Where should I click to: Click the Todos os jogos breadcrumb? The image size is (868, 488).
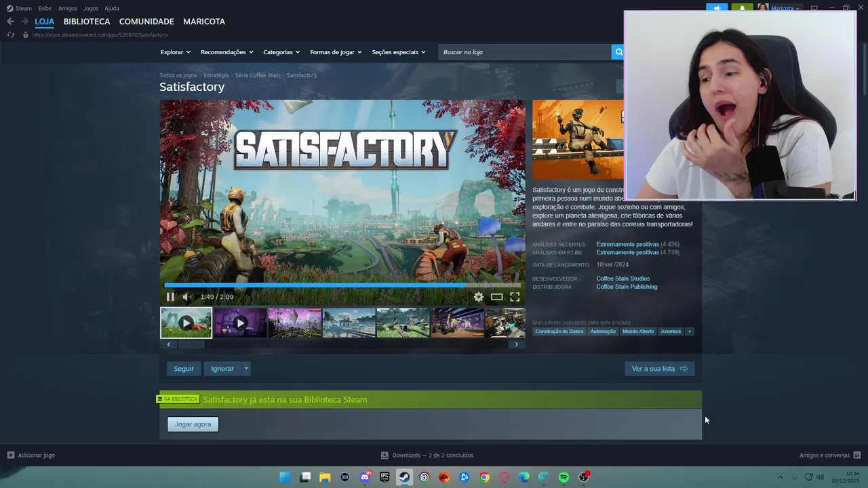(178, 75)
